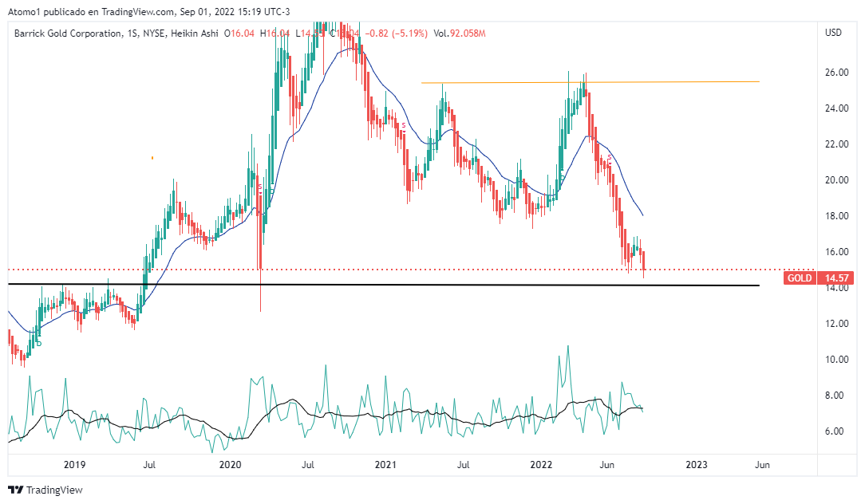Click the Jun label after 2023

(762, 464)
